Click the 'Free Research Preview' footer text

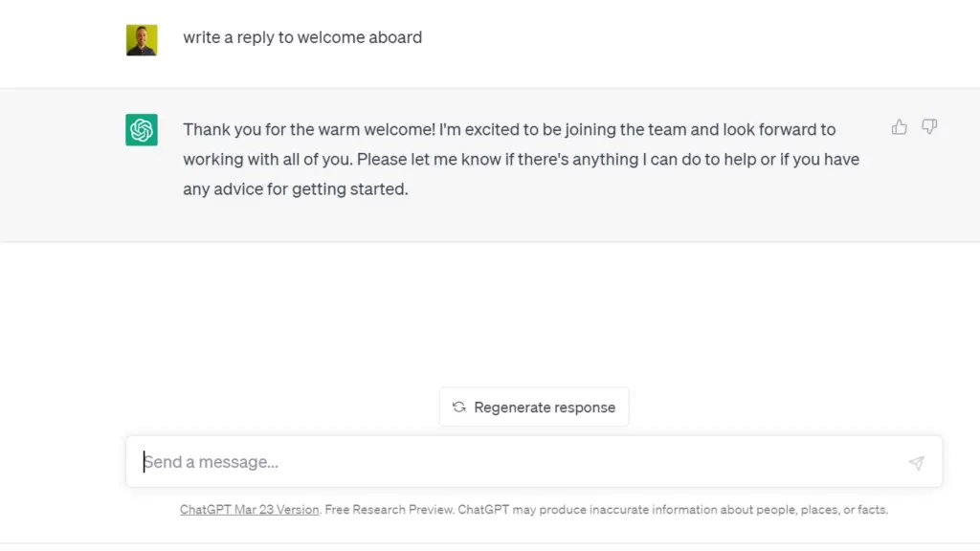tap(387, 510)
